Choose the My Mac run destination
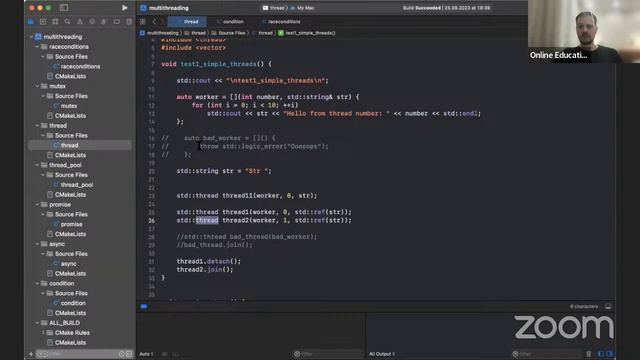The height and width of the screenshot is (360, 640). [303, 8]
